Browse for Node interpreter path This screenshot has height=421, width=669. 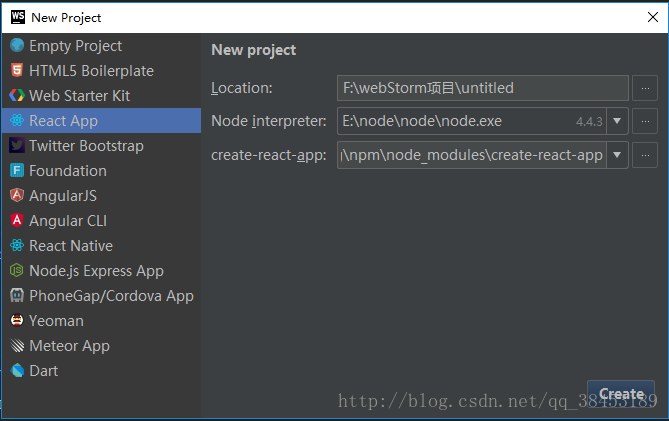coord(645,121)
